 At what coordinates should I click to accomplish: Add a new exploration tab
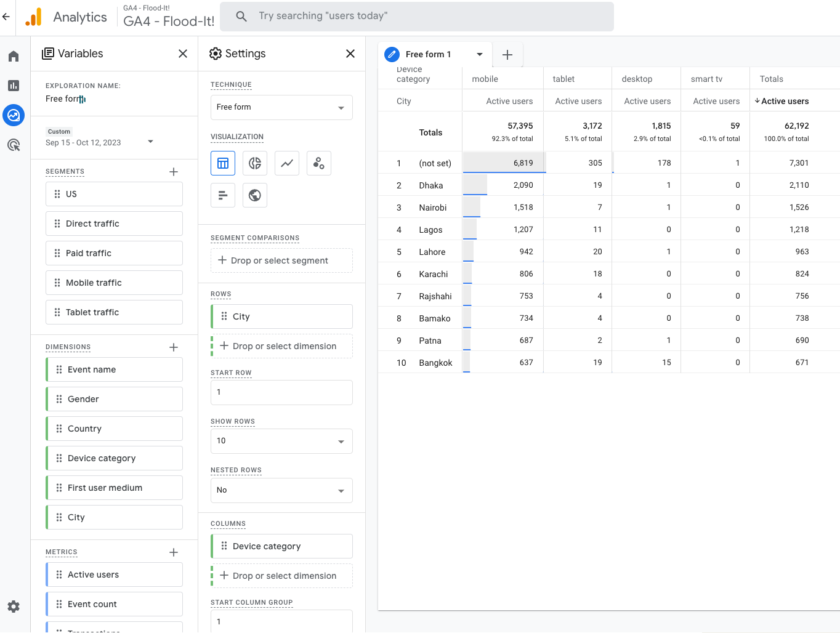pyautogui.click(x=507, y=55)
